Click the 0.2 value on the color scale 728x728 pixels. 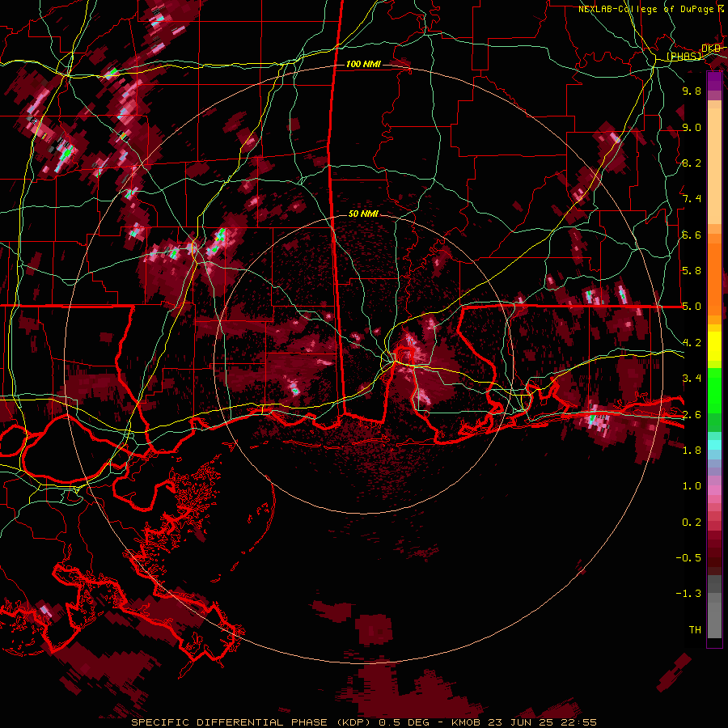[692, 523]
